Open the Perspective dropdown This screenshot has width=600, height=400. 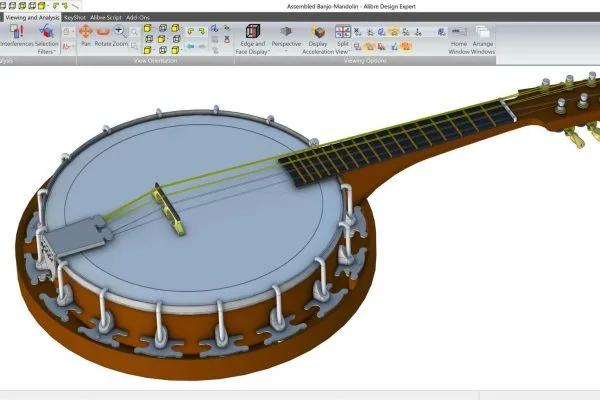pyautogui.click(x=286, y=39)
